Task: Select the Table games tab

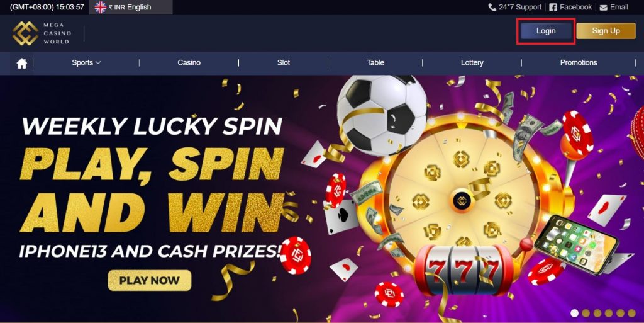Action: click(375, 62)
